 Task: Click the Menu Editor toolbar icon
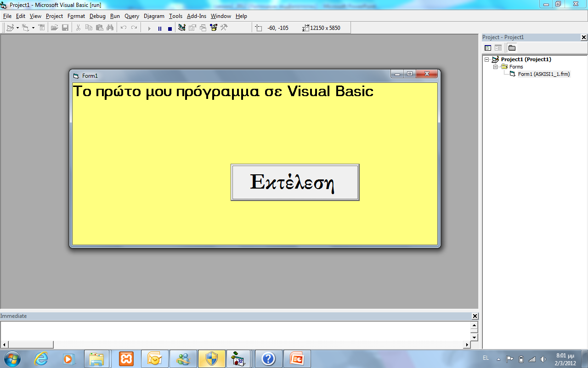[x=41, y=28]
